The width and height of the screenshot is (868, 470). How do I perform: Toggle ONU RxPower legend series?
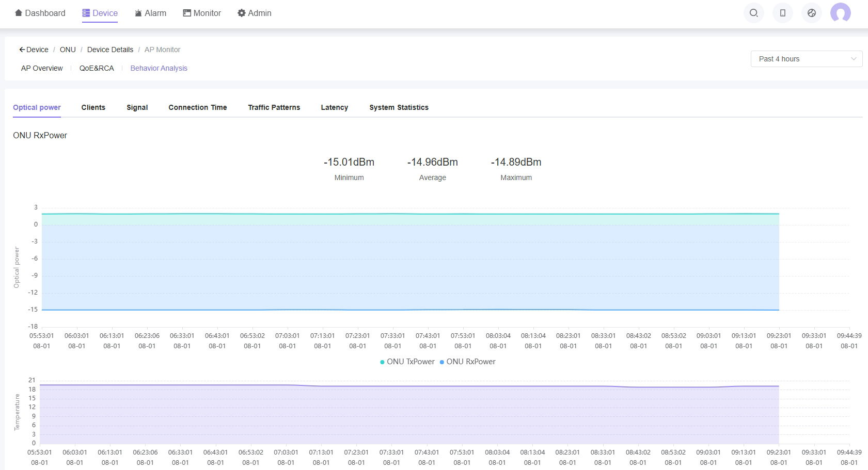click(x=467, y=362)
